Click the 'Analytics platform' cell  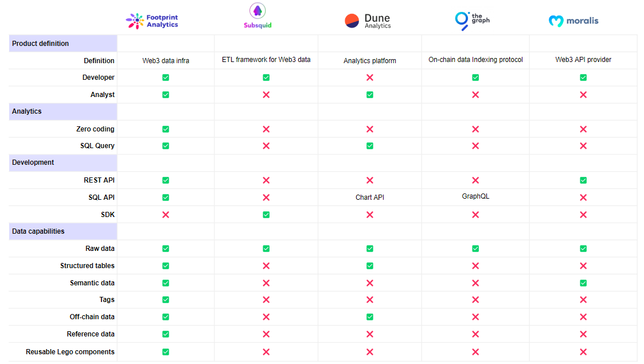pyautogui.click(x=370, y=60)
